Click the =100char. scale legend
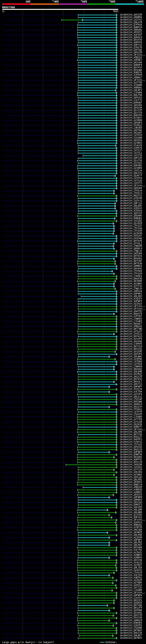The image size is (146, 644). pos(109,642)
